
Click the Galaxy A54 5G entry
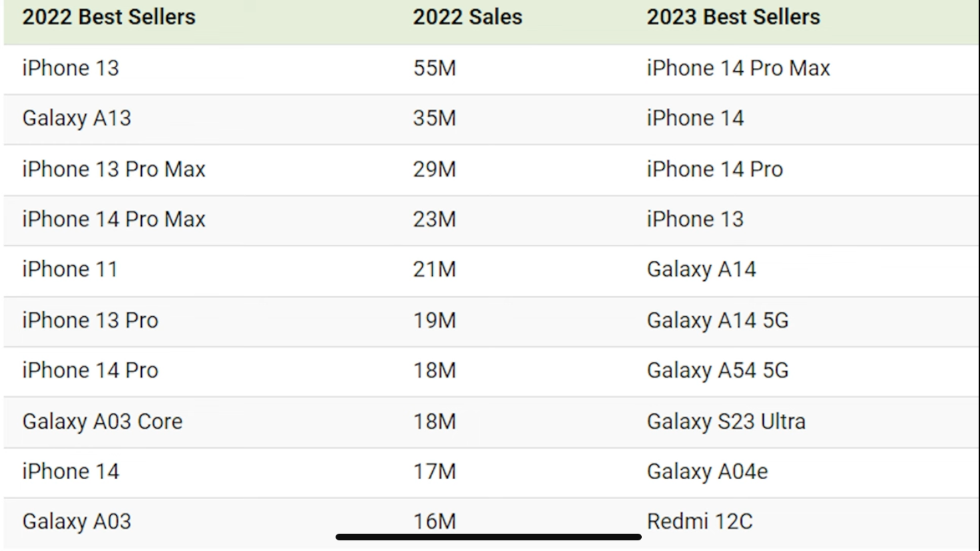pos(718,371)
